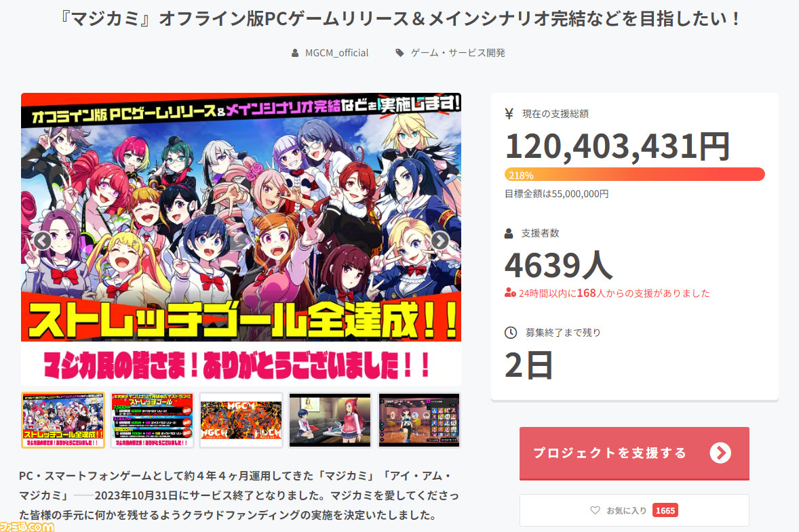Open the ゲーム・サービス開発 category link
The width and height of the screenshot is (799, 532).
[458, 53]
